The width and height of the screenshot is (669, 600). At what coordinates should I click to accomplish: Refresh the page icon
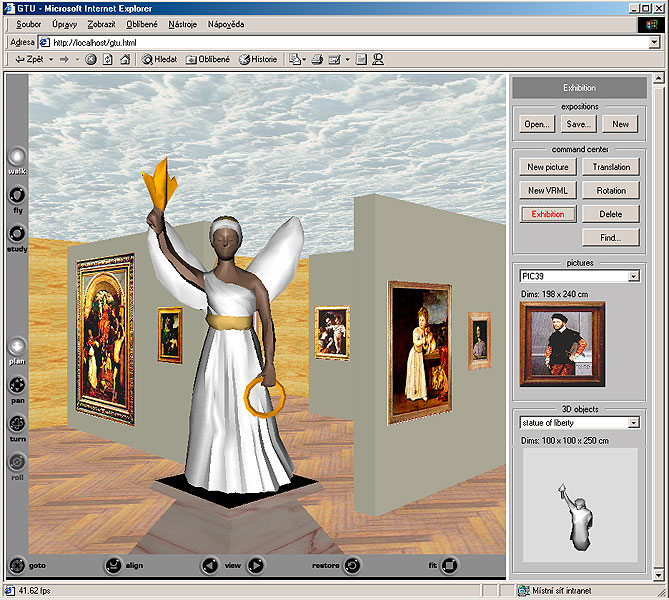108,59
